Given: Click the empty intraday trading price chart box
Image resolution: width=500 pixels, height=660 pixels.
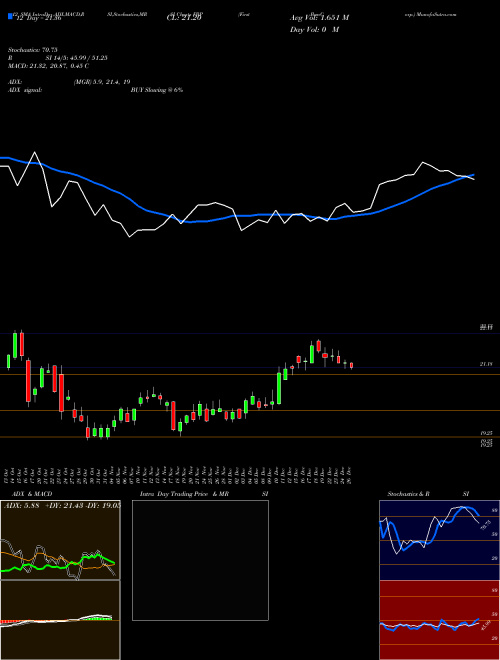Looking at the screenshot, I should pyautogui.click(x=200, y=560).
